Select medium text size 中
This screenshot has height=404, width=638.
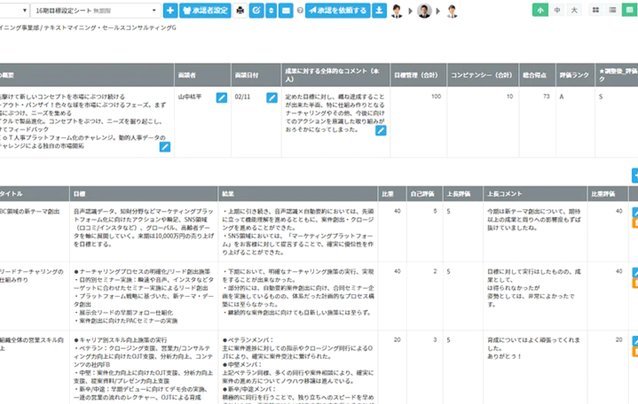coord(557,10)
